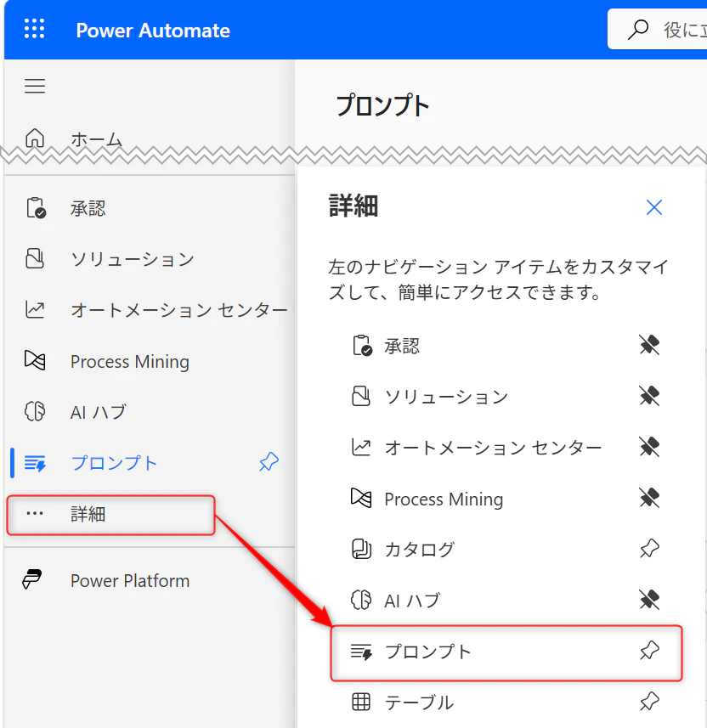Pin プロンプト in the 詳細 panel
This screenshot has height=728, width=707.
pyautogui.click(x=649, y=651)
